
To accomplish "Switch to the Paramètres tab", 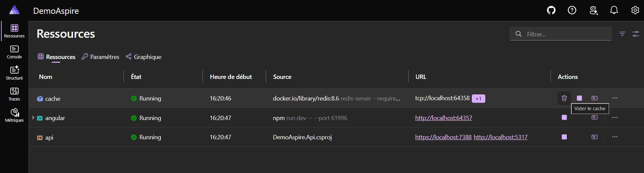I will coord(100,57).
